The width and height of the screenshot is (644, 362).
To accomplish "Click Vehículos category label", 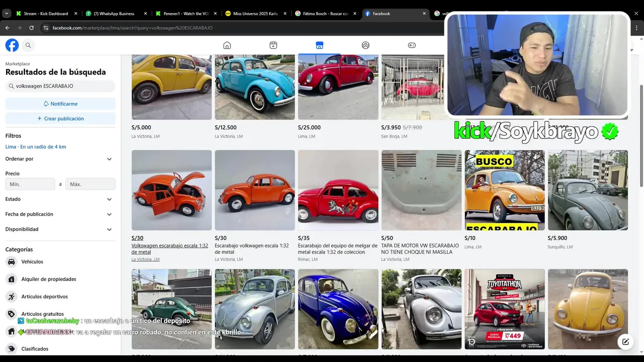I will (x=32, y=261).
